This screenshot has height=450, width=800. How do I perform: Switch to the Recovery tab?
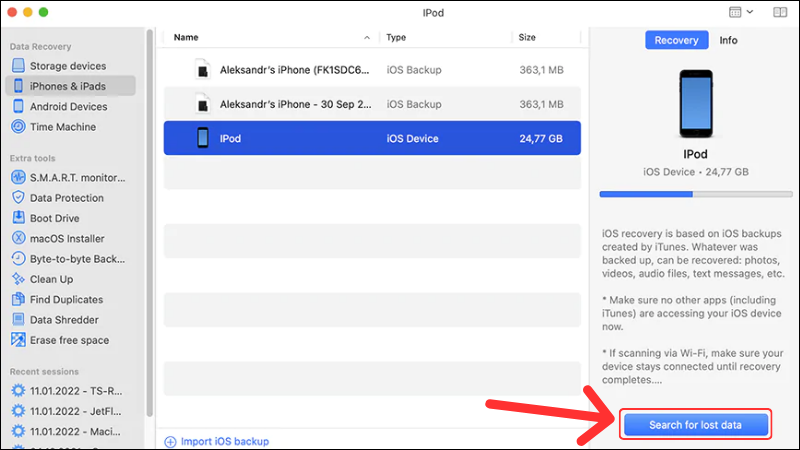tap(677, 40)
